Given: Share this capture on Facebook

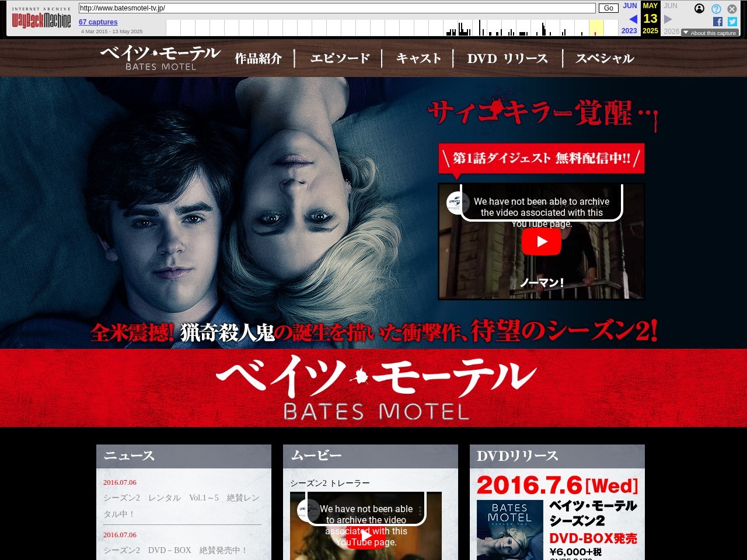Looking at the screenshot, I should click(x=718, y=22).
